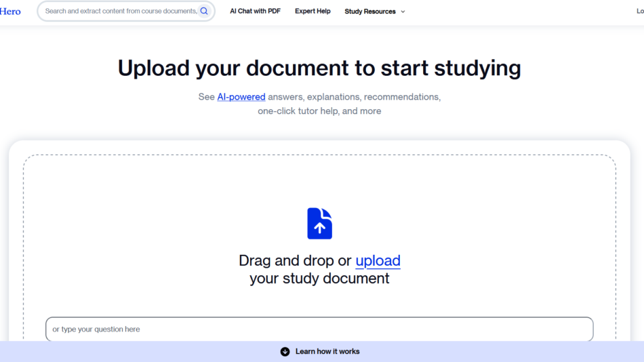Click the partially visible Log in button

coord(639,12)
